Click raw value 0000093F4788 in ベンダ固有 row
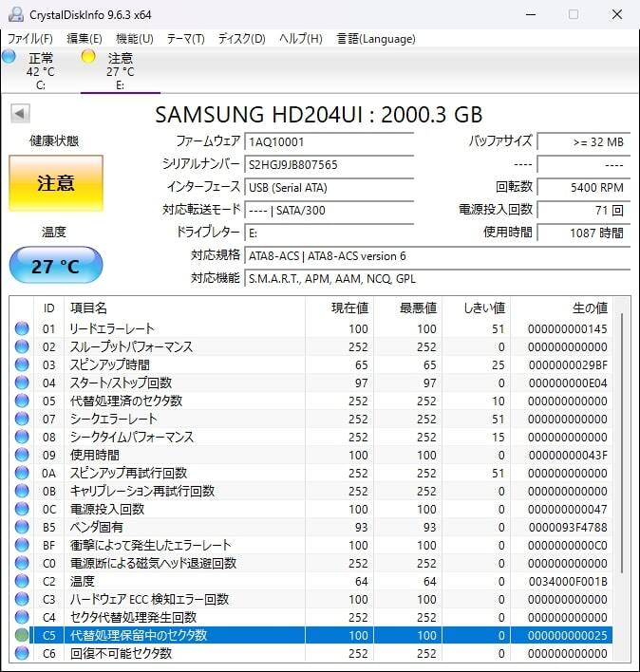The width and height of the screenshot is (640, 672). (x=568, y=527)
